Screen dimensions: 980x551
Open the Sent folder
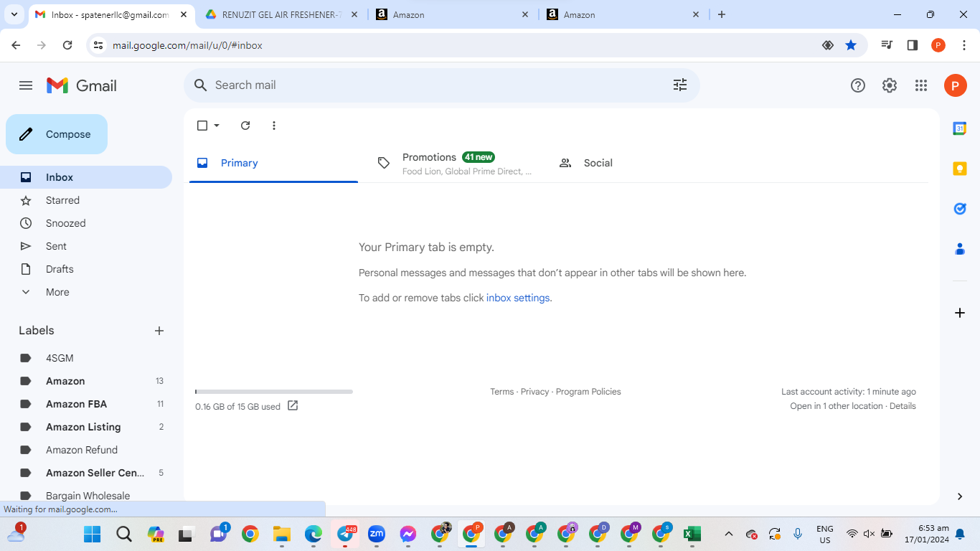pos(86,246)
